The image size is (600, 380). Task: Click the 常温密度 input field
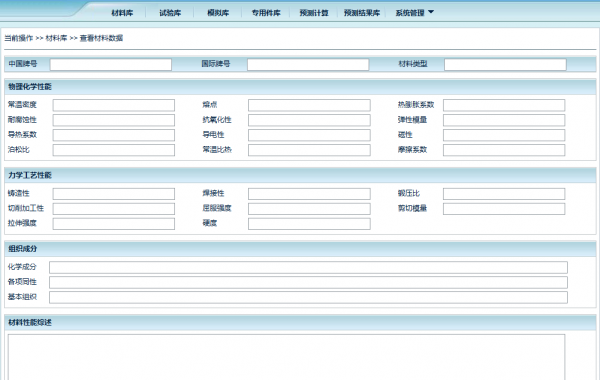(x=114, y=105)
